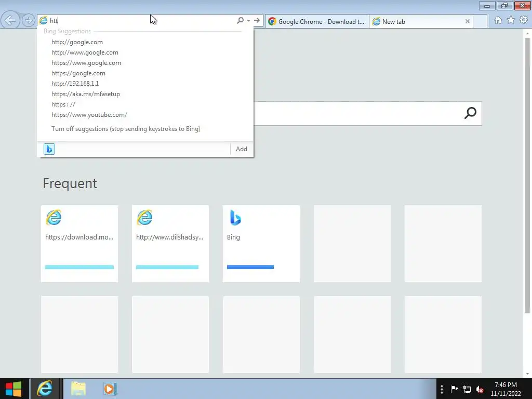This screenshot has height=399, width=532.
Task: Click scrollbar down arrow
Action: pos(527,374)
